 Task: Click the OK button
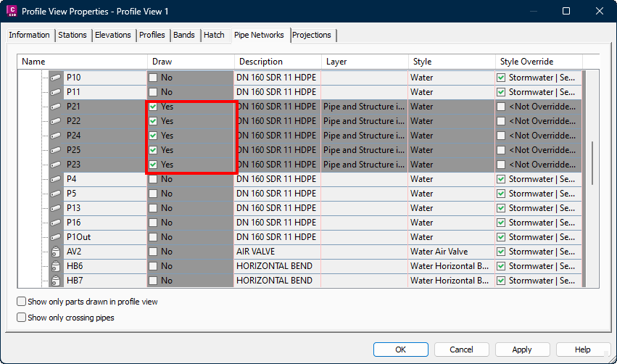[400, 349]
